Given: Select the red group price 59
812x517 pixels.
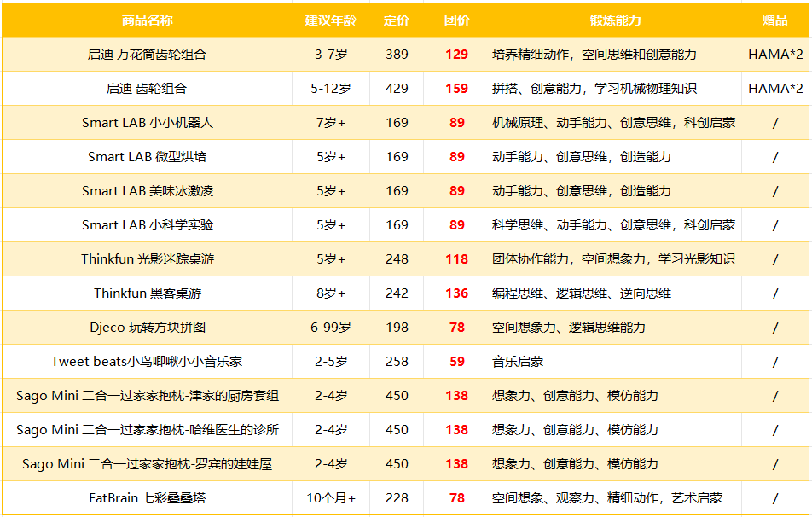Looking at the screenshot, I should click(457, 362).
